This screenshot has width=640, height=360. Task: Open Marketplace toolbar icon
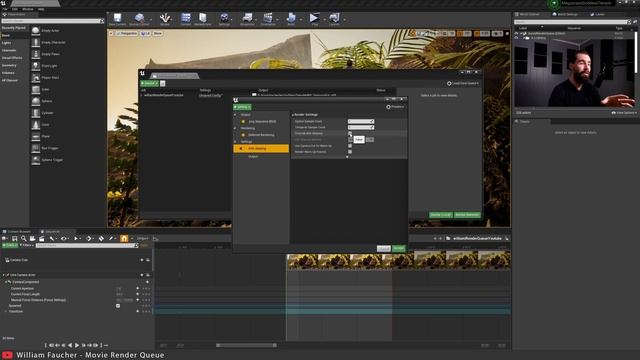pyautogui.click(x=203, y=19)
